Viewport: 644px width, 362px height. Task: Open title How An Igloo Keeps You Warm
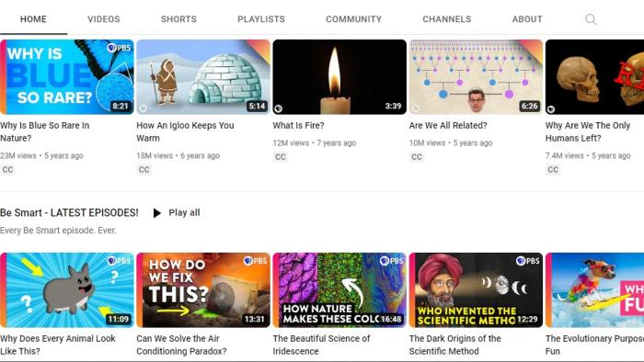185,131
